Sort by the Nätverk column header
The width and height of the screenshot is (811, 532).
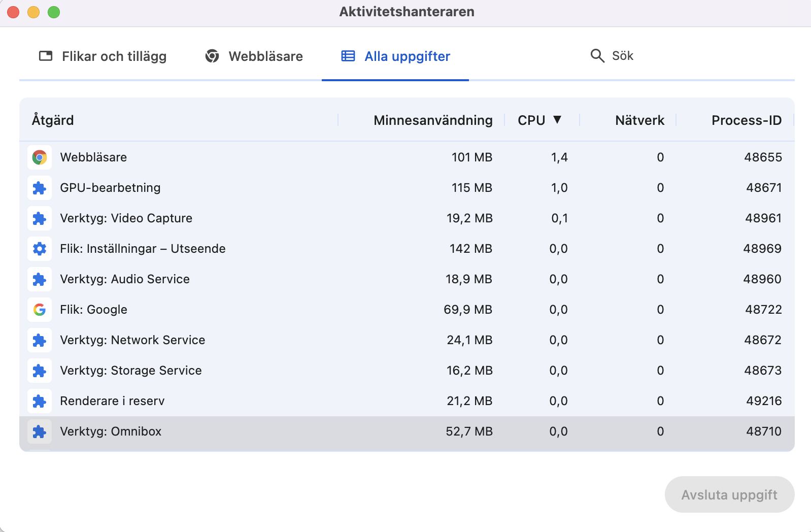639,120
